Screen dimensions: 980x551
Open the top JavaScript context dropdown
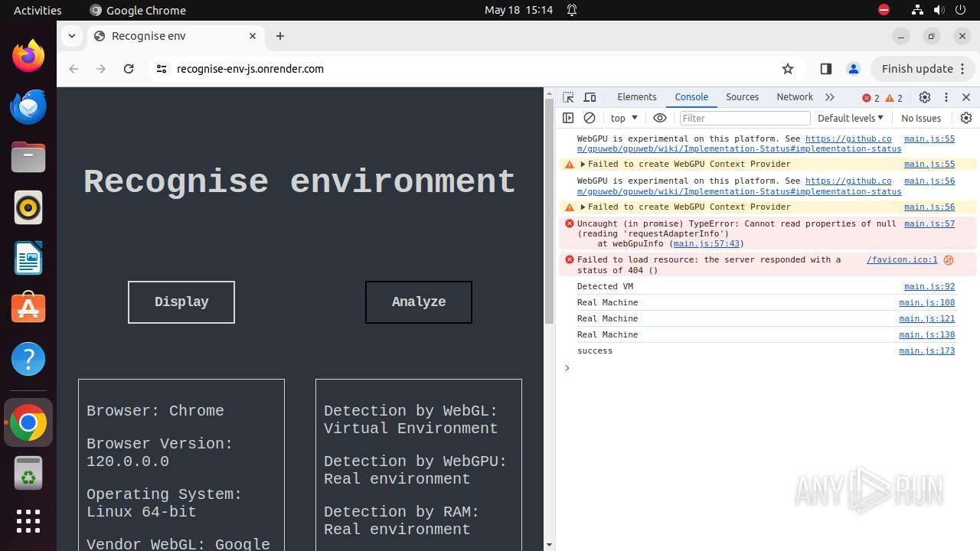pyautogui.click(x=624, y=118)
